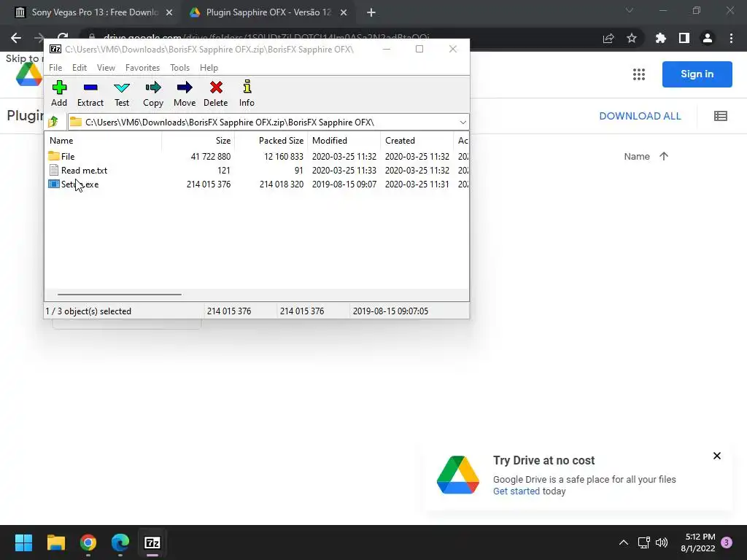
Task: Click the Add toolbar icon in 7-Zip
Action: click(x=59, y=94)
